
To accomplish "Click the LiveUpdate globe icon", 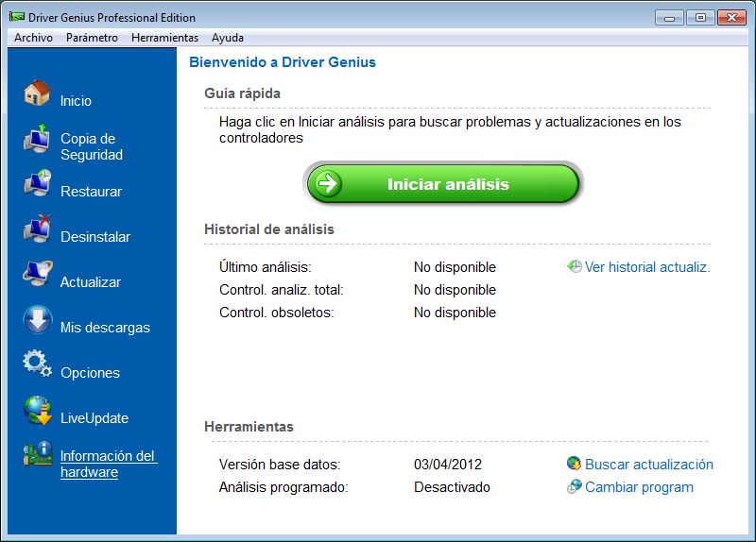I will pyautogui.click(x=38, y=410).
